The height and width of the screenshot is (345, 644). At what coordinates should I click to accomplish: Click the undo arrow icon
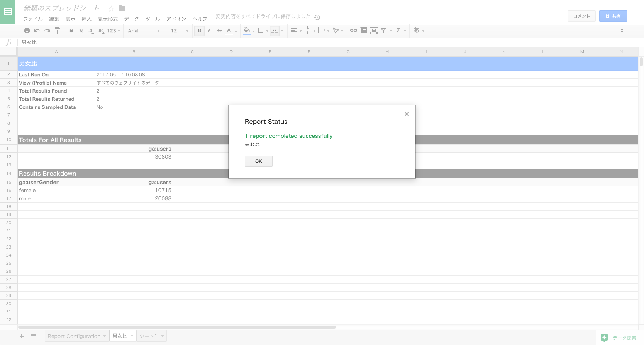[37, 30]
